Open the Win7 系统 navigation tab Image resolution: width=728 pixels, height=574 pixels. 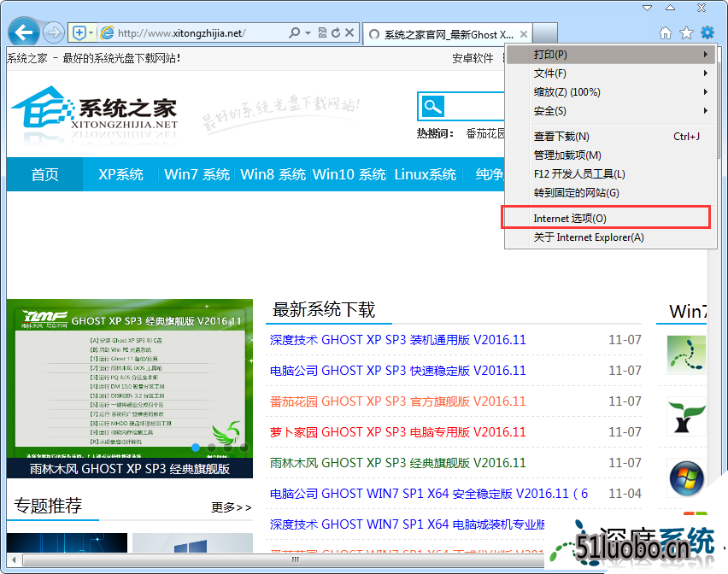pyautogui.click(x=197, y=174)
